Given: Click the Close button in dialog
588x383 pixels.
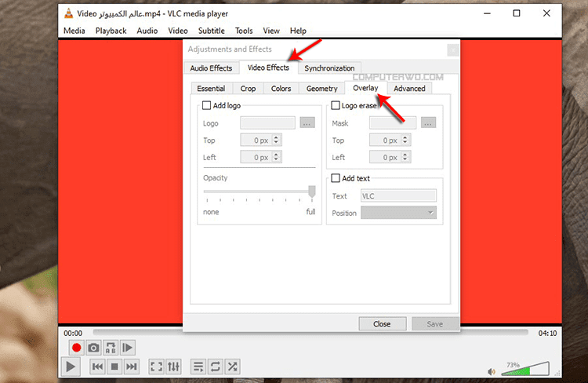Looking at the screenshot, I should tap(382, 323).
